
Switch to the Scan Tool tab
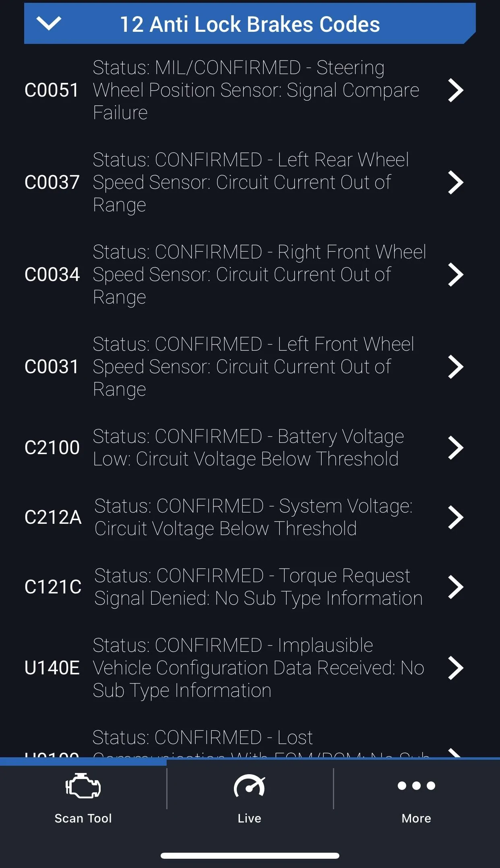coord(83,818)
